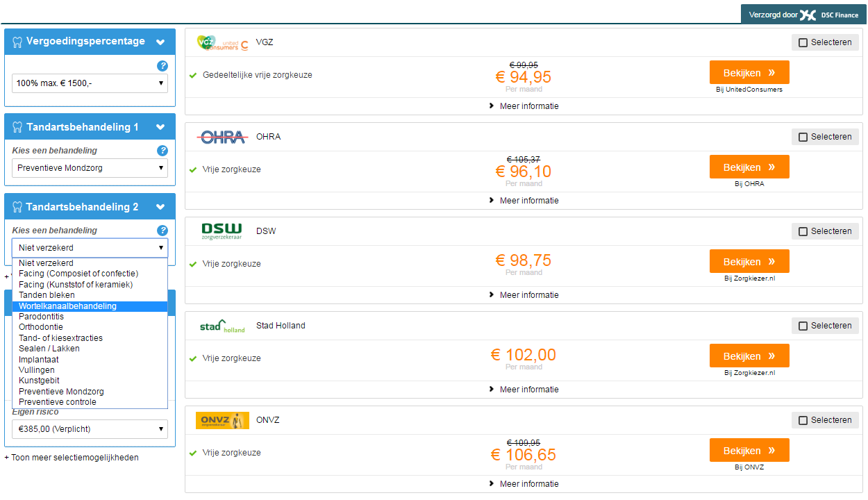Click the € 94,95 VGZ price

click(524, 77)
